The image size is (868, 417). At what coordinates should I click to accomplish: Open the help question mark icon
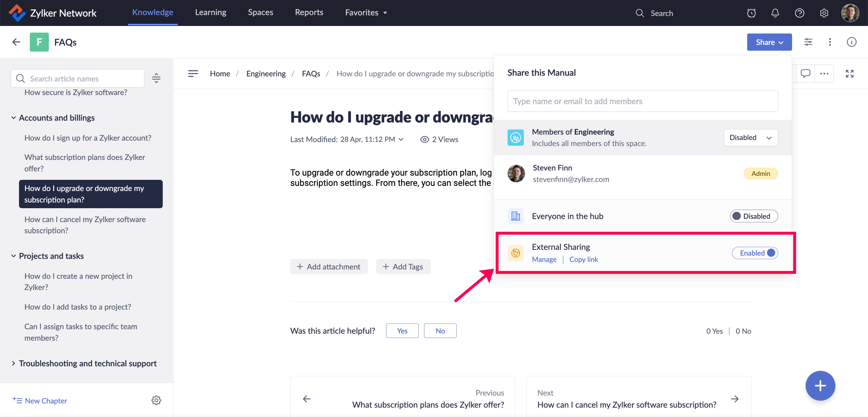tap(799, 13)
